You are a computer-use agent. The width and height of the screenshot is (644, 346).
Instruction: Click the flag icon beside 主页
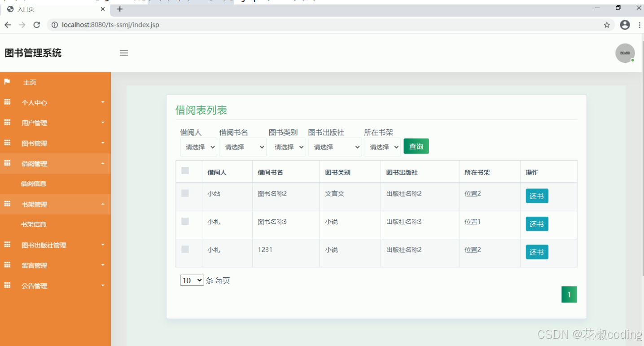pyautogui.click(x=6, y=82)
